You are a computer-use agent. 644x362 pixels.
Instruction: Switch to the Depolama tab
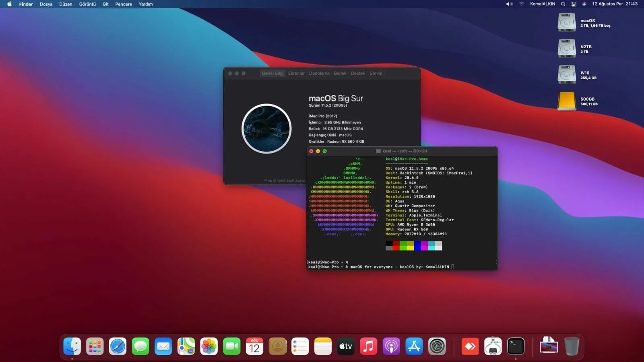319,73
